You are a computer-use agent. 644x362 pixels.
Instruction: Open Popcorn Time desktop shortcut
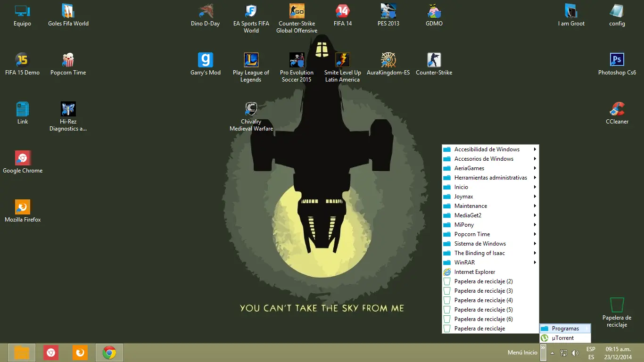click(x=68, y=64)
